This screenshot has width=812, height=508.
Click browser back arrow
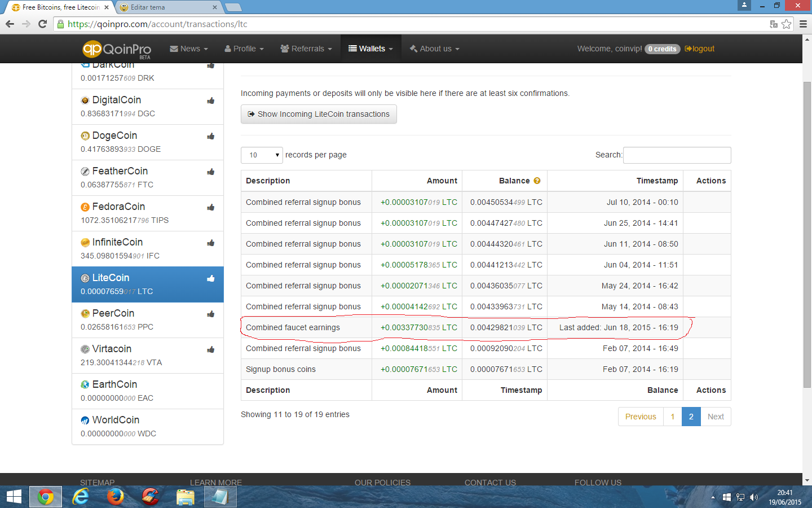[x=10, y=24]
